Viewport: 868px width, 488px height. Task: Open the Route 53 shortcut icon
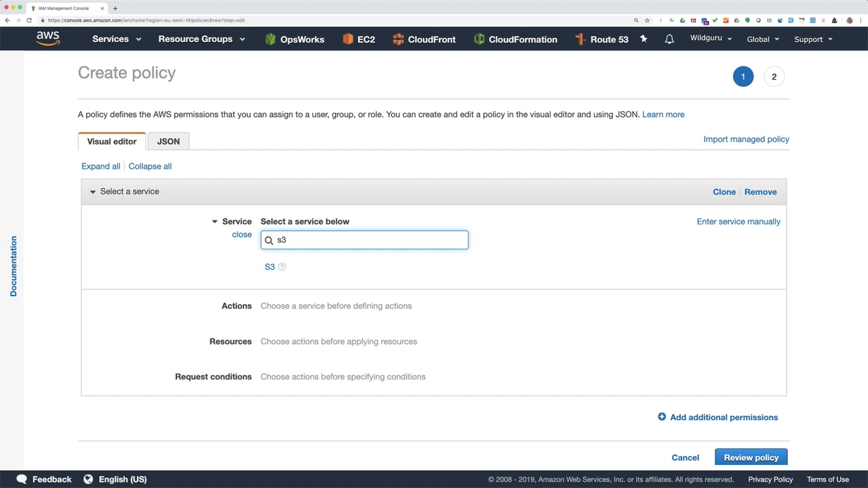580,39
